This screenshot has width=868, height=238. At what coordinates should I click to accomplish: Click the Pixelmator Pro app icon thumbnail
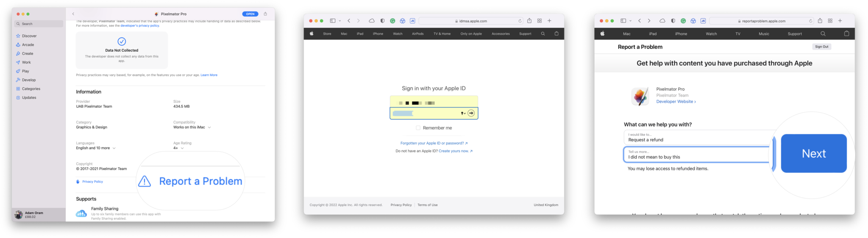(640, 96)
